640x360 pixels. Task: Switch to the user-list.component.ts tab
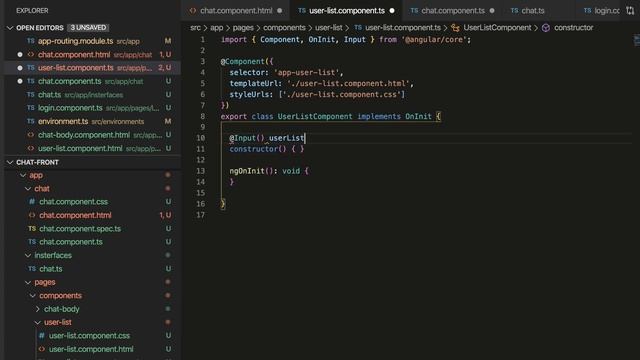click(x=347, y=11)
